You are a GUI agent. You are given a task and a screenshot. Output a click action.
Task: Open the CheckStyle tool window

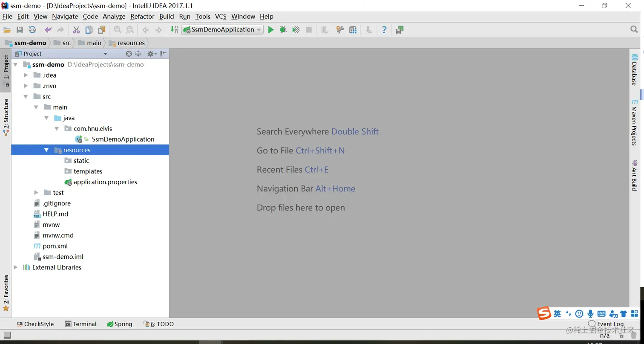(x=35, y=324)
